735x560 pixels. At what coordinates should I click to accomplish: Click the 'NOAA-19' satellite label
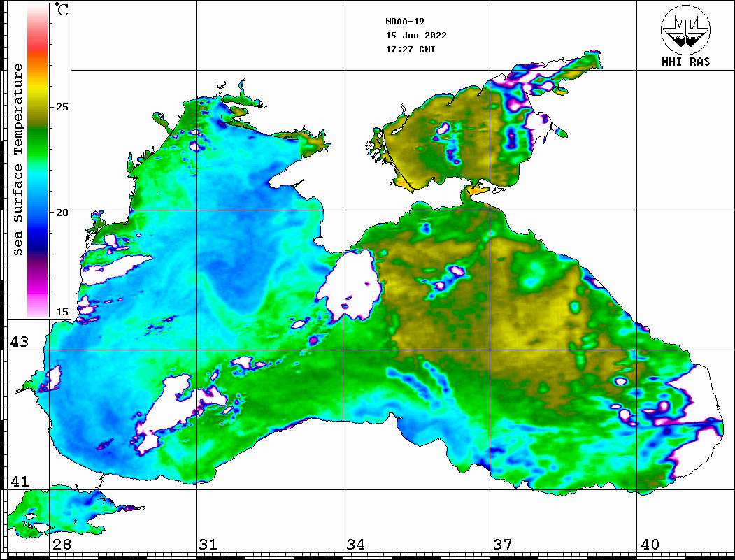pyautogui.click(x=405, y=22)
